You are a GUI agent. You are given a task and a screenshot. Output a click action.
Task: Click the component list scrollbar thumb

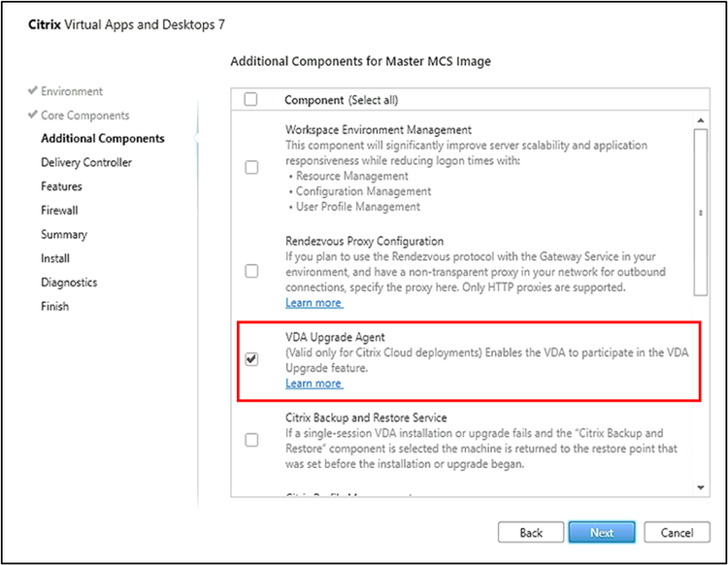point(701,213)
